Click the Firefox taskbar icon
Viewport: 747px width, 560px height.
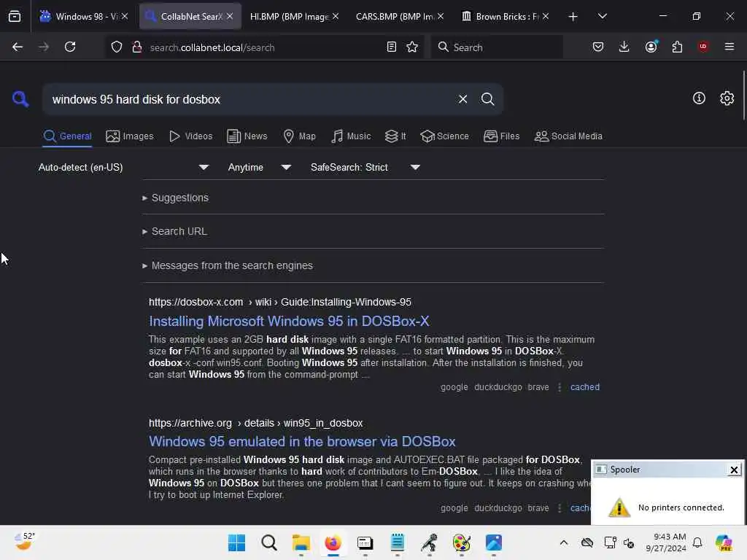333,542
